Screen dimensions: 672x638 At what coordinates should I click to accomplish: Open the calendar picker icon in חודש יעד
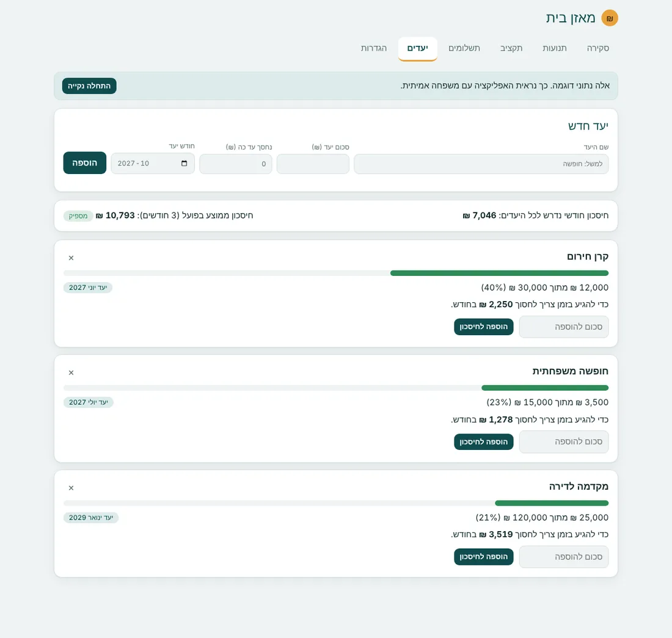pyautogui.click(x=184, y=164)
